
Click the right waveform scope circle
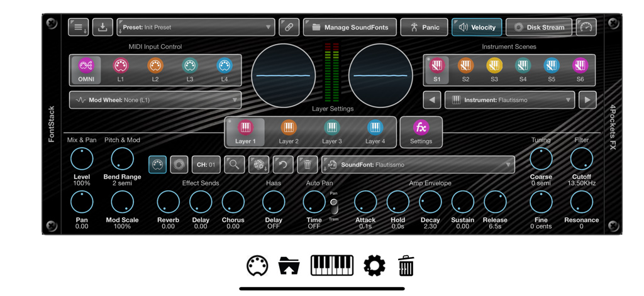pos(380,76)
